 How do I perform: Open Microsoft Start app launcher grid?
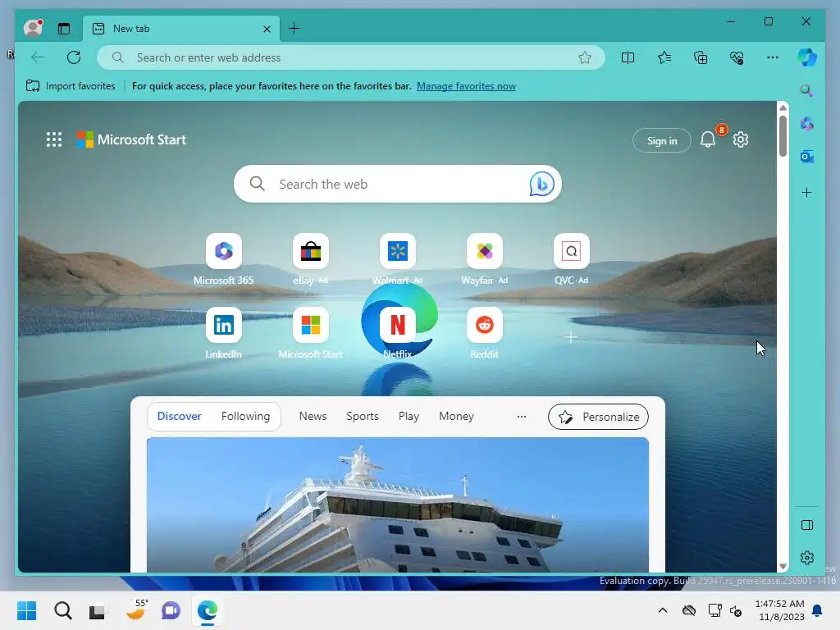click(54, 139)
